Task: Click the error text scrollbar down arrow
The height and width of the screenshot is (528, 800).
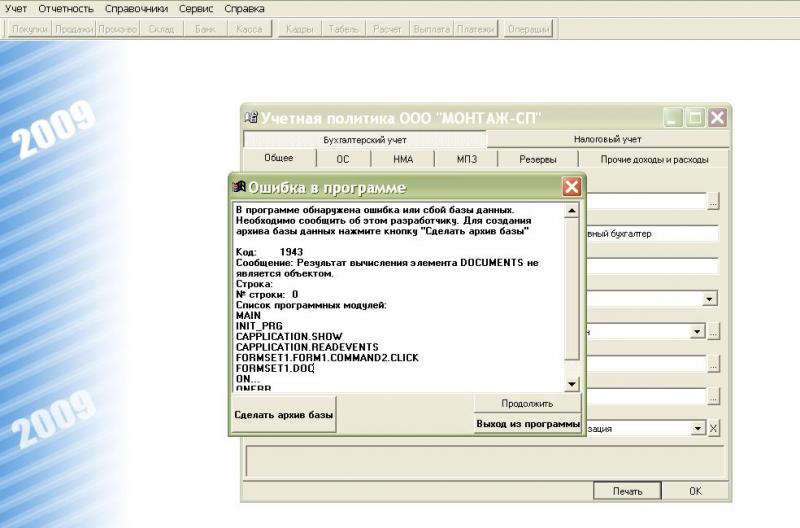Action: (572, 384)
